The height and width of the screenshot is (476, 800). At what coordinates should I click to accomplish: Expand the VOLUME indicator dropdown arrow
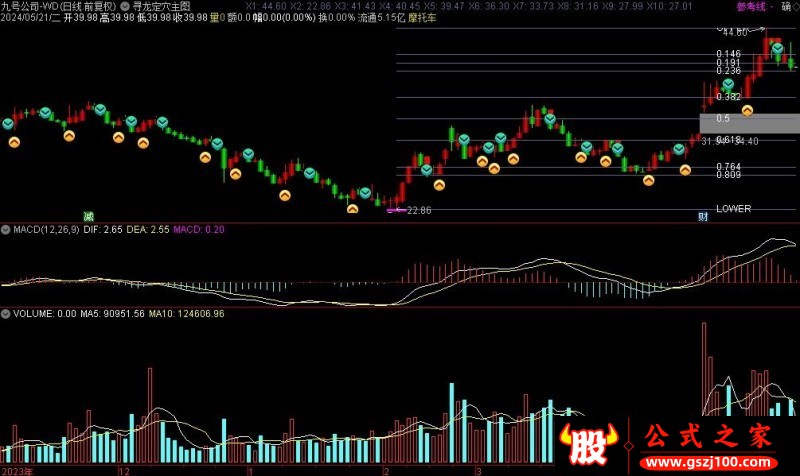[6, 314]
